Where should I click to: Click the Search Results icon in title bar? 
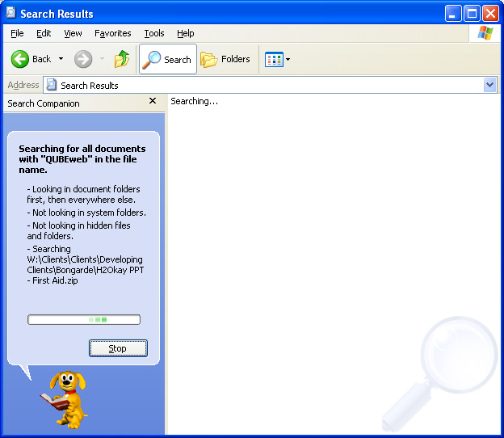pos(10,13)
